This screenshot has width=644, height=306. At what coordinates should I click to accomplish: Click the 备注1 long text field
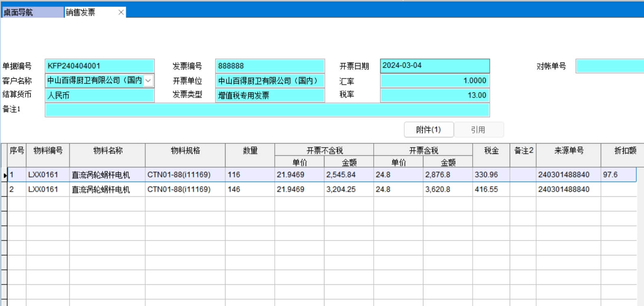point(267,110)
